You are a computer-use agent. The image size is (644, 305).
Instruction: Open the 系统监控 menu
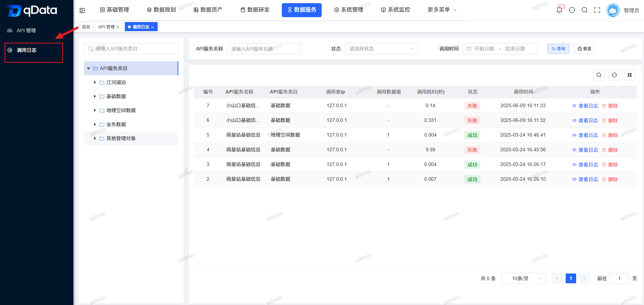pyautogui.click(x=395, y=10)
